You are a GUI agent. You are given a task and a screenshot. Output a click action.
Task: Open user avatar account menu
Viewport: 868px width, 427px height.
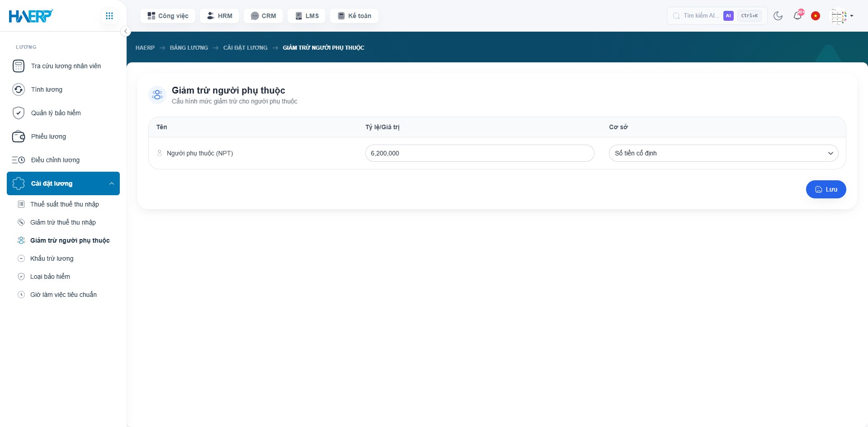click(x=842, y=16)
